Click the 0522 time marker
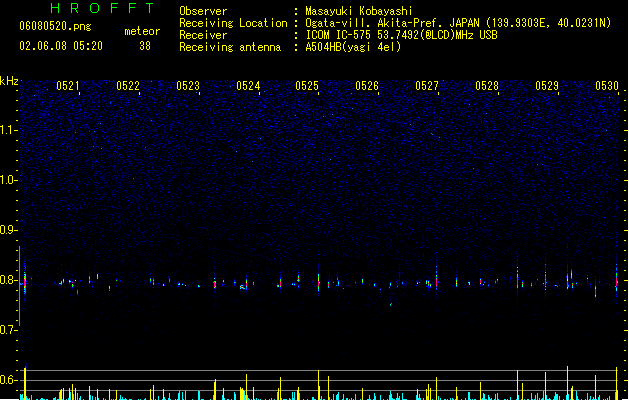The image size is (629, 400). coord(128,86)
